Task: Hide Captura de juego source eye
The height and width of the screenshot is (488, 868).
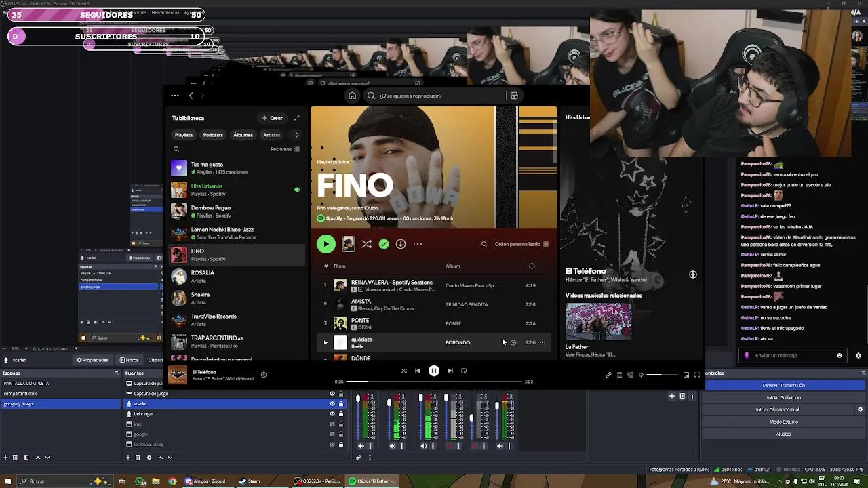Action: [332, 394]
